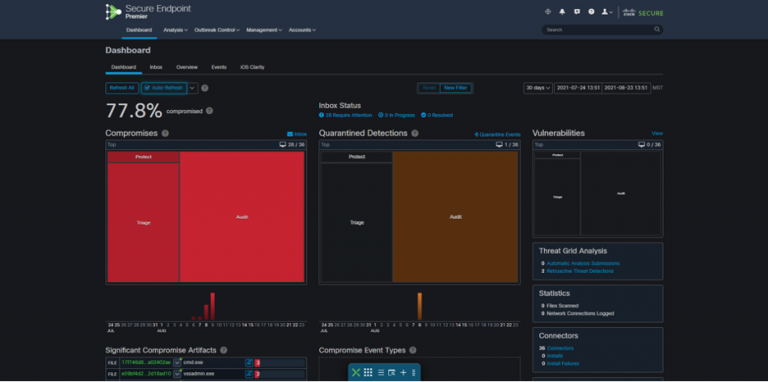
Task: Click the trajectory icon in the cmd.exe row
Action: tap(249, 362)
